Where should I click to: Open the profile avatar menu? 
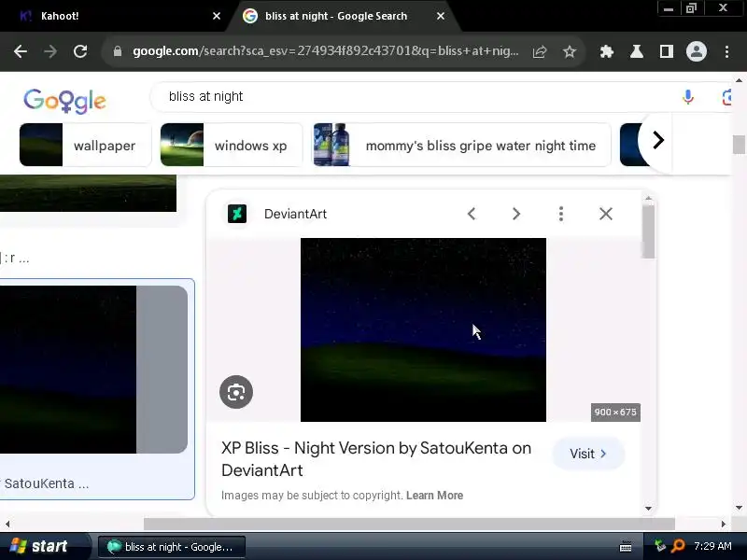click(x=696, y=51)
